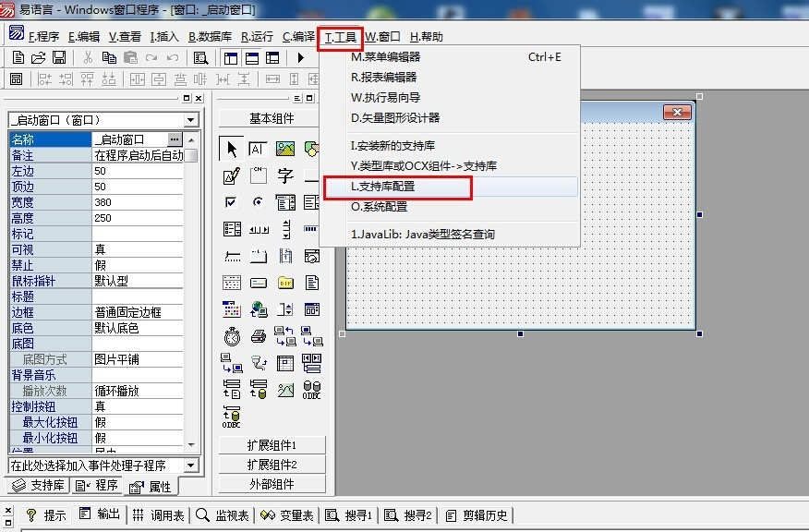
Task: Select the pointer arrow tool in component palette
Action: click(232, 149)
